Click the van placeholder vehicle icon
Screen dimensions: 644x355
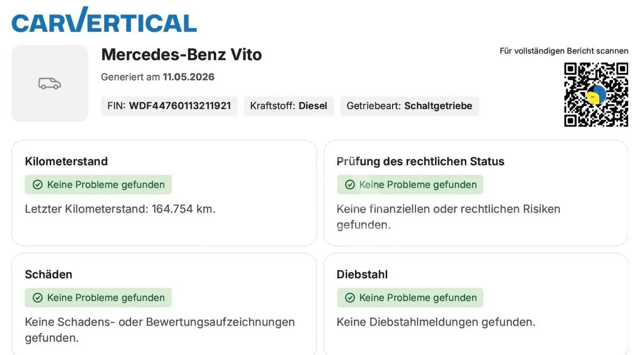(x=50, y=83)
